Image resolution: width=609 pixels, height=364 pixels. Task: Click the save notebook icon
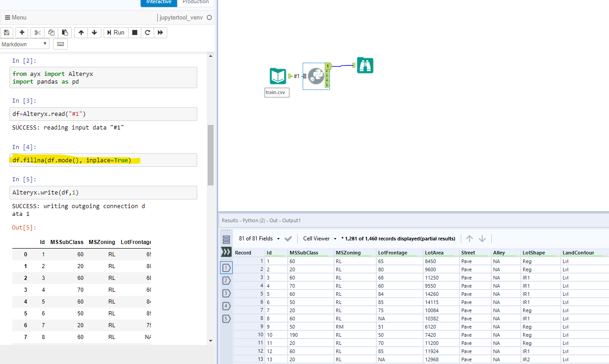pyautogui.click(x=6, y=33)
